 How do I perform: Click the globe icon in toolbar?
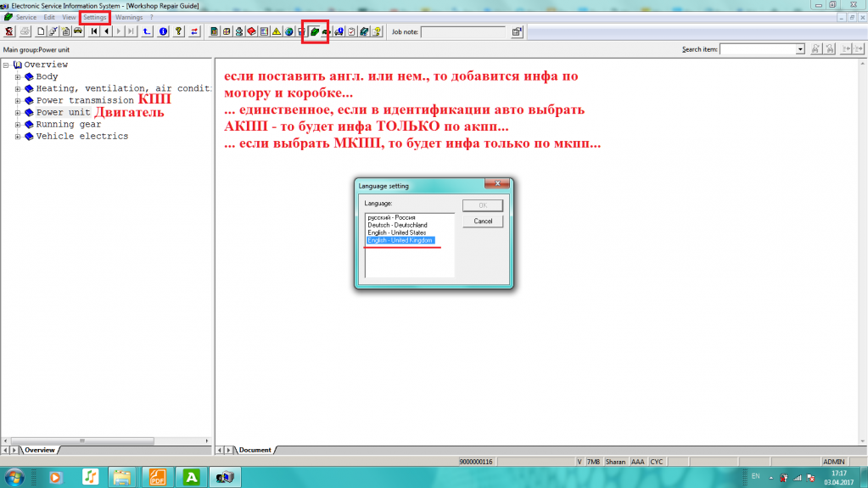point(289,32)
